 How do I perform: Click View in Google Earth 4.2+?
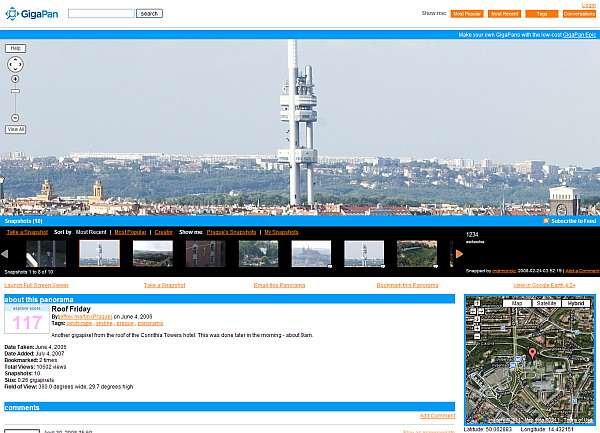coord(544,285)
